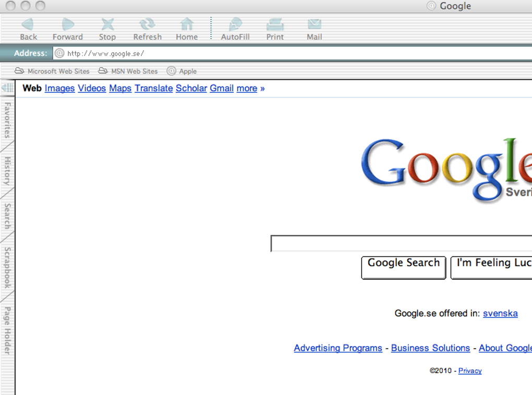Open Google Videos link
This screenshot has height=395, width=532.
tap(92, 88)
